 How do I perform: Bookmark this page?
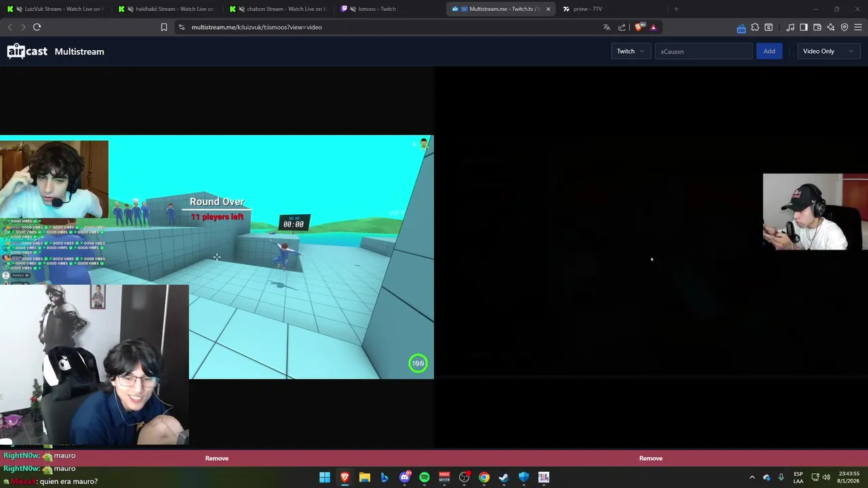click(x=163, y=27)
